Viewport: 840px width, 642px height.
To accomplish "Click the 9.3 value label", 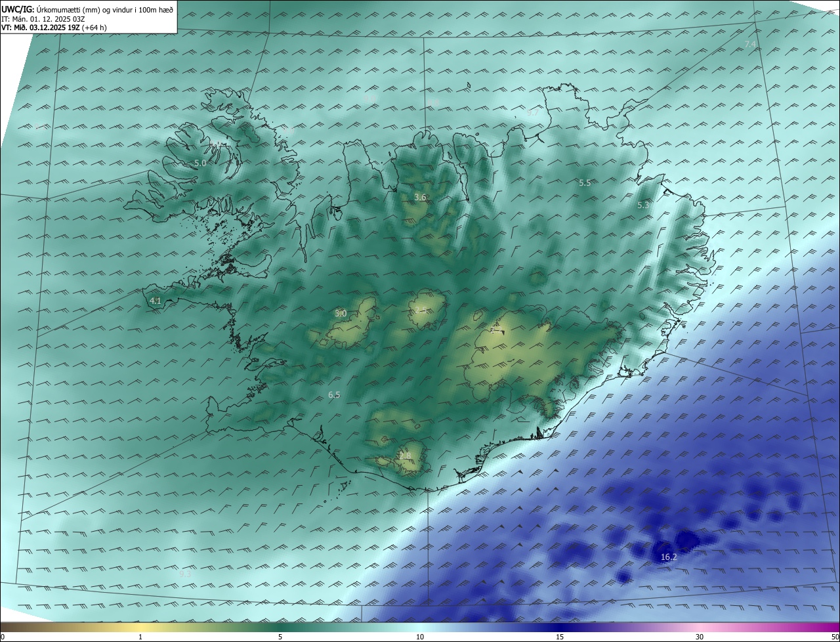I will 186,574.
